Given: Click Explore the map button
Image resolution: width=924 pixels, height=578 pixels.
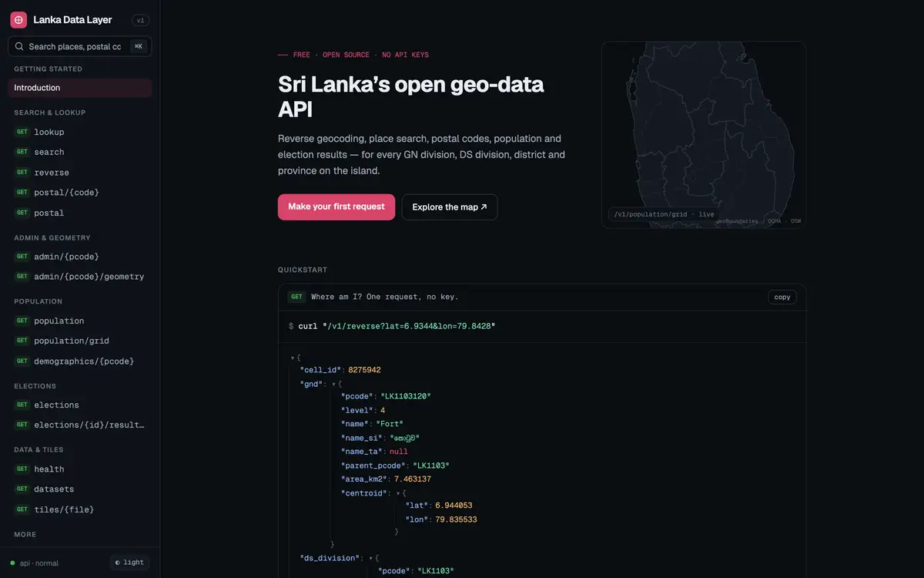Looking at the screenshot, I should (x=450, y=207).
